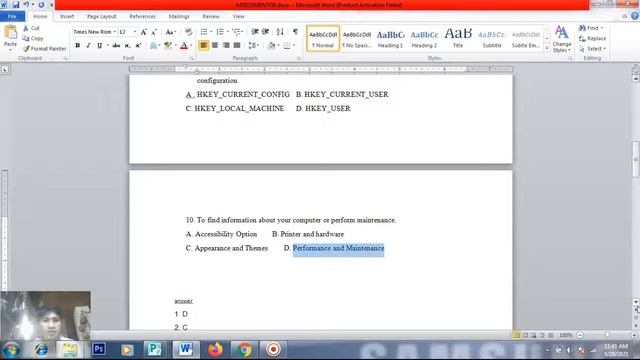Open font size dropdown
Viewport: 640px width, 360px height.
coord(135,32)
